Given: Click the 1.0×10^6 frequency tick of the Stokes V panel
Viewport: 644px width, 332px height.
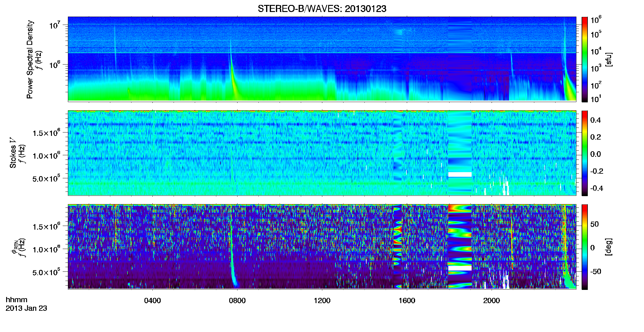Looking at the screenshot, I should pyautogui.click(x=46, y=156).
